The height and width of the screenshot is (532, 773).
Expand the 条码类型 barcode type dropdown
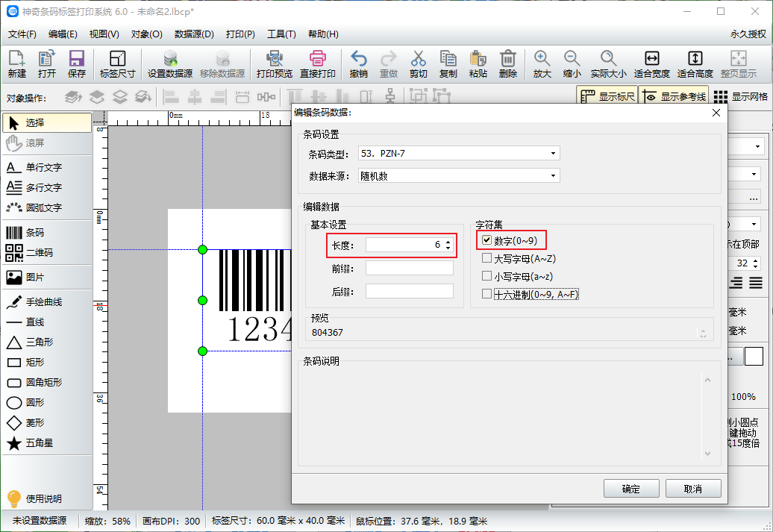click(x=459, y=154)
